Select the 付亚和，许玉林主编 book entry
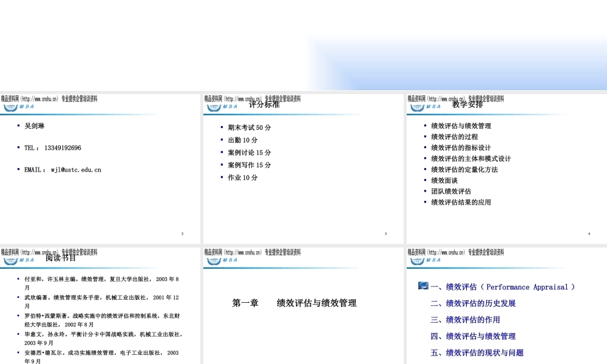The width and height of the screenshot is (607, 364). [101, 283]
